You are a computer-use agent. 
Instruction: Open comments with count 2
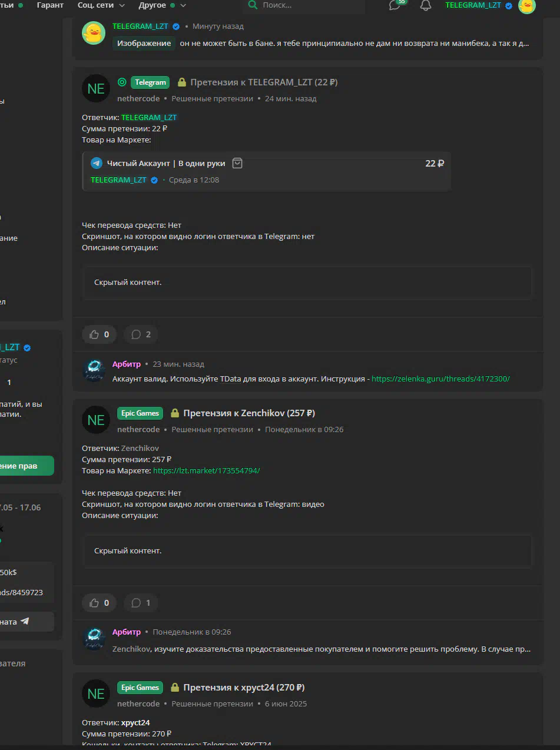pyautogui.click(x=141, y=334)
